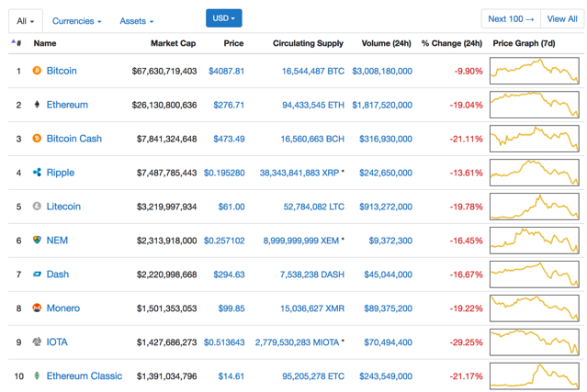Image resolution: width=587 pixels, height=392 pixels.
Task: Click the Dash logo icon
Action: (x=37, y=274)
